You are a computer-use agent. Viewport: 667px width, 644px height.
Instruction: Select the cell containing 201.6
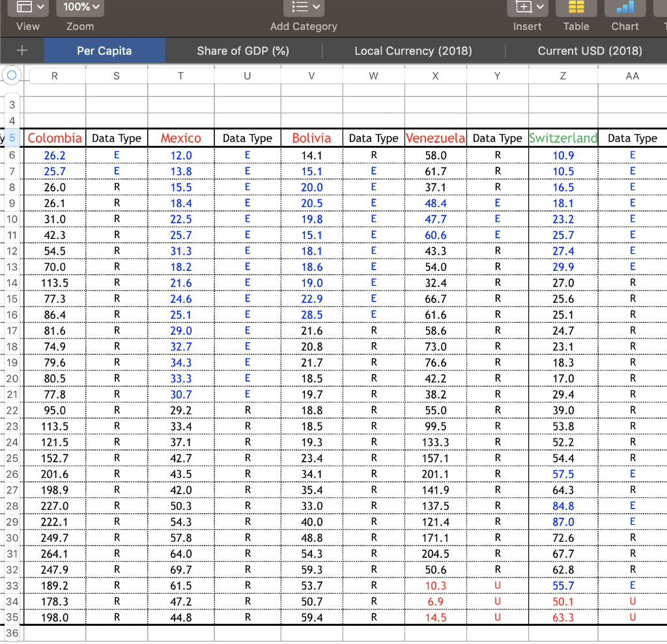[55, 474]
